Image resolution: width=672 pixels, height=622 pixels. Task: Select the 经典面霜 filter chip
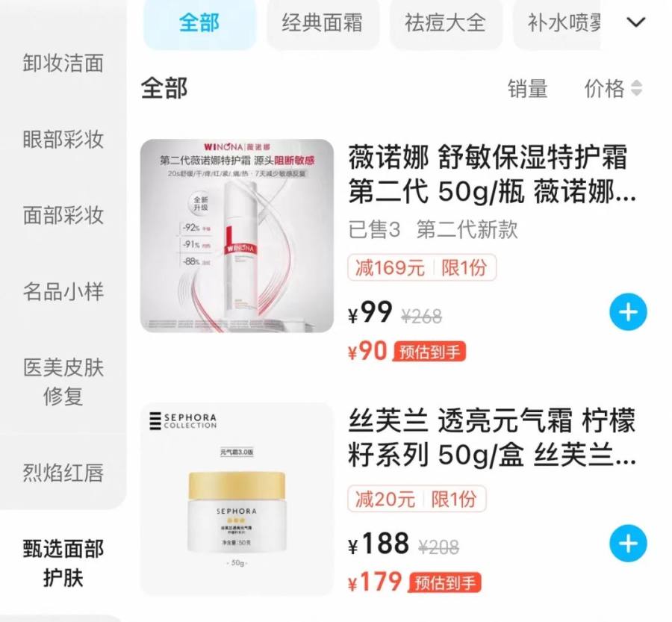coord(323,22)
